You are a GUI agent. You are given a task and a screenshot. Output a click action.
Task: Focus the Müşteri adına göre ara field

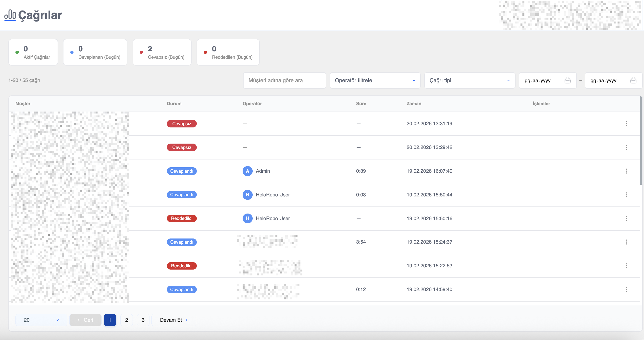click(284, 80)
